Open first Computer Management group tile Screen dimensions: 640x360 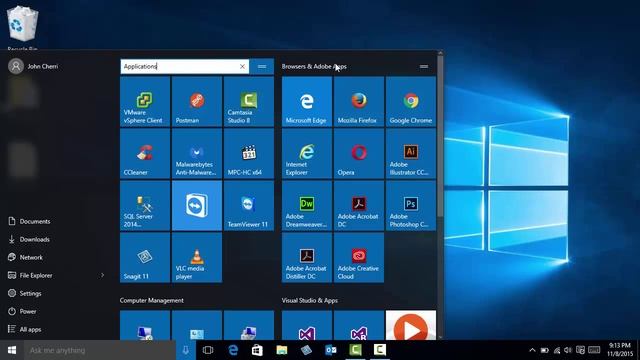145,325
